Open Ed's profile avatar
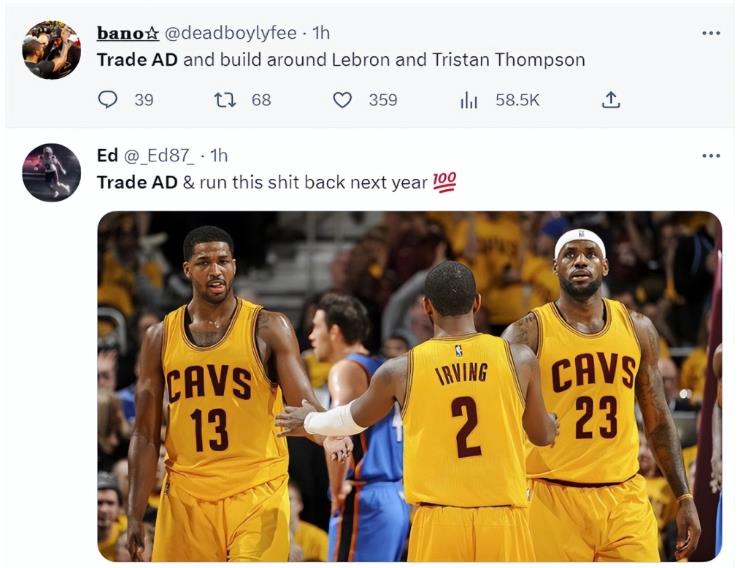The image size is (739, 568). [51, 172]
